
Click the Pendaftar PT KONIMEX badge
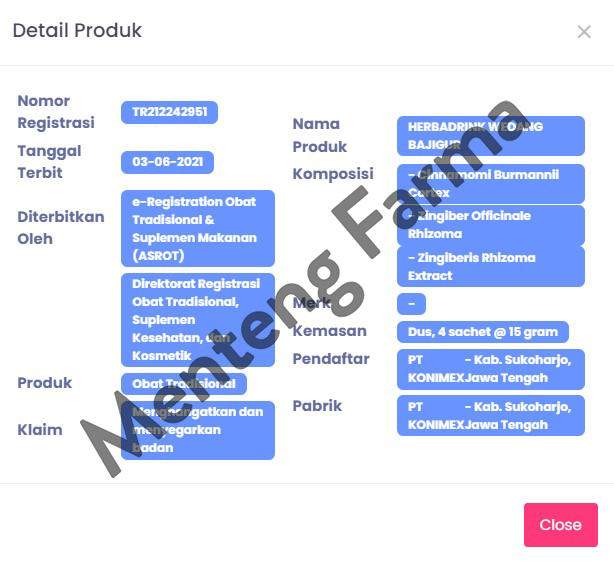pos(490,369)
